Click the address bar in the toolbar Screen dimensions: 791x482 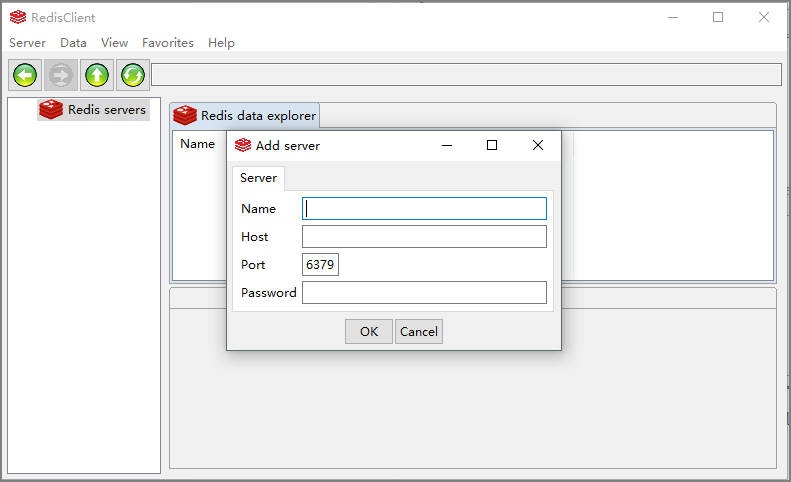click(x=467, y=75)
